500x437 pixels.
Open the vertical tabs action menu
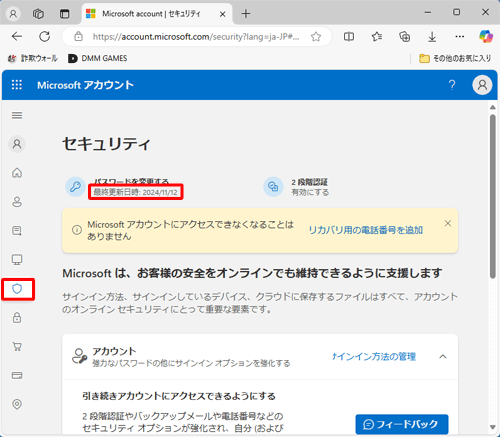(x=65, y=14)
